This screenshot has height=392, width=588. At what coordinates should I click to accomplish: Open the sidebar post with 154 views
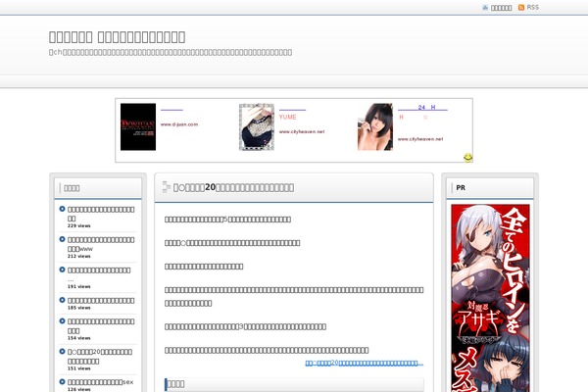point(101,326)
